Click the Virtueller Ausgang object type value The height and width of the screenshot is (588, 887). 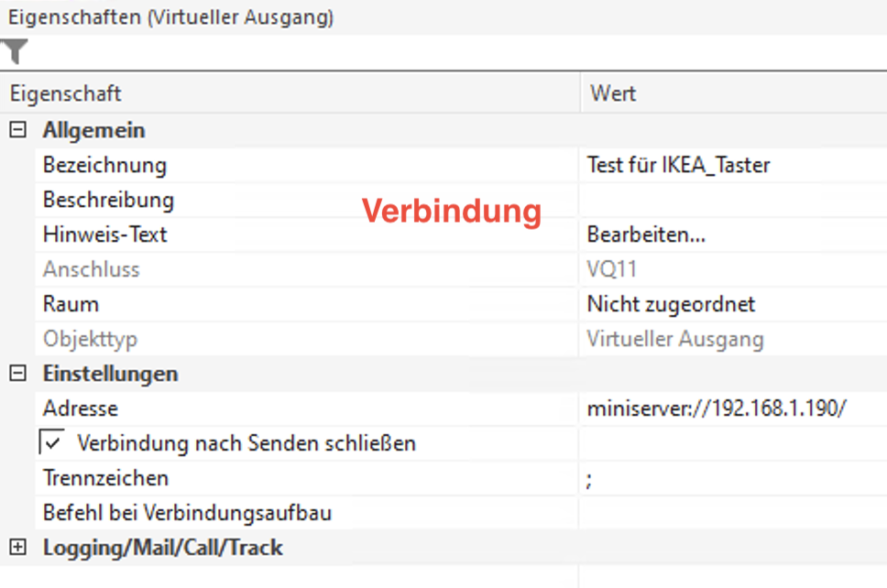pos(675,339)
